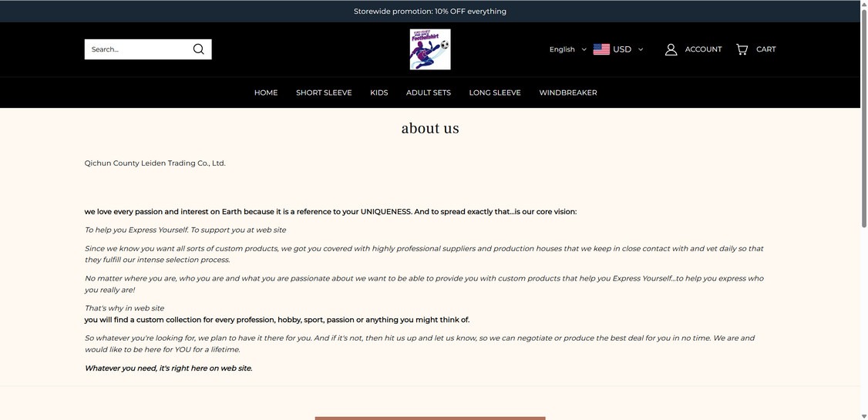868x420 pixels.
Task: Click the line 'To help you Express Yourself'
Action: [x=186, y=230]
